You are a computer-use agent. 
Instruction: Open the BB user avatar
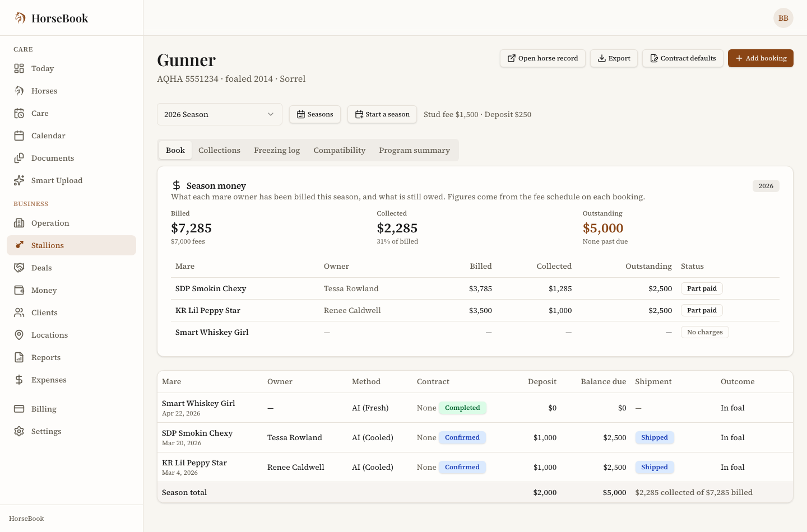click(x=783, y=18)
